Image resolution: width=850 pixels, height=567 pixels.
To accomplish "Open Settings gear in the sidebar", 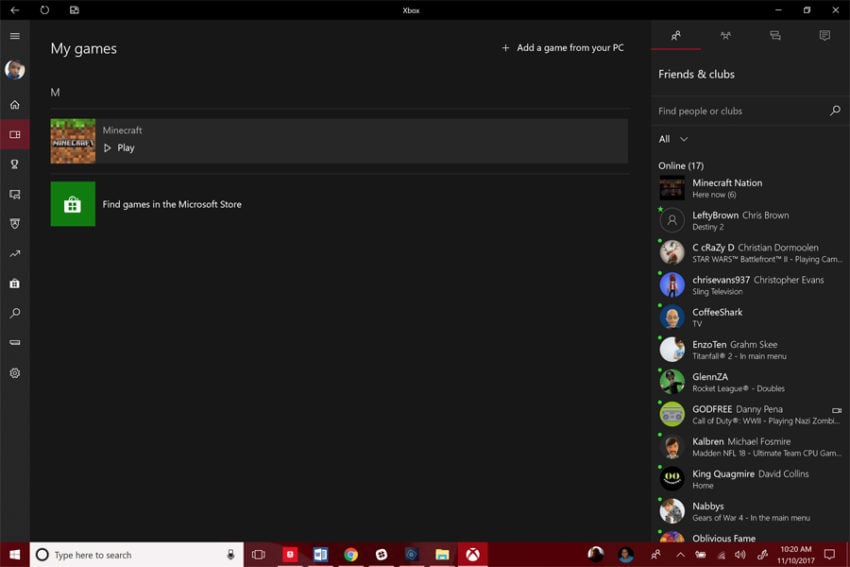I will 15,373.
